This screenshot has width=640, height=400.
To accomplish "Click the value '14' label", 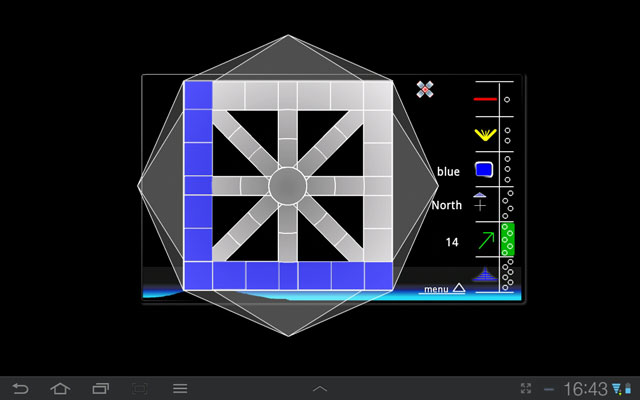I will pyautogui.click(x=452, y=242).
